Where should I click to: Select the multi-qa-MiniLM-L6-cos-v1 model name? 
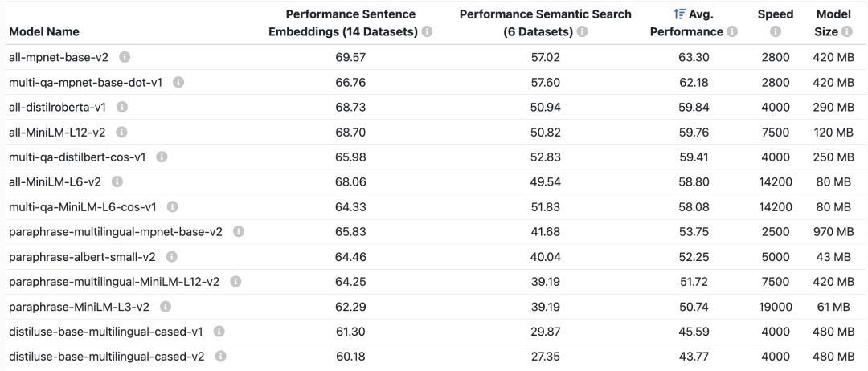point(82,207)
